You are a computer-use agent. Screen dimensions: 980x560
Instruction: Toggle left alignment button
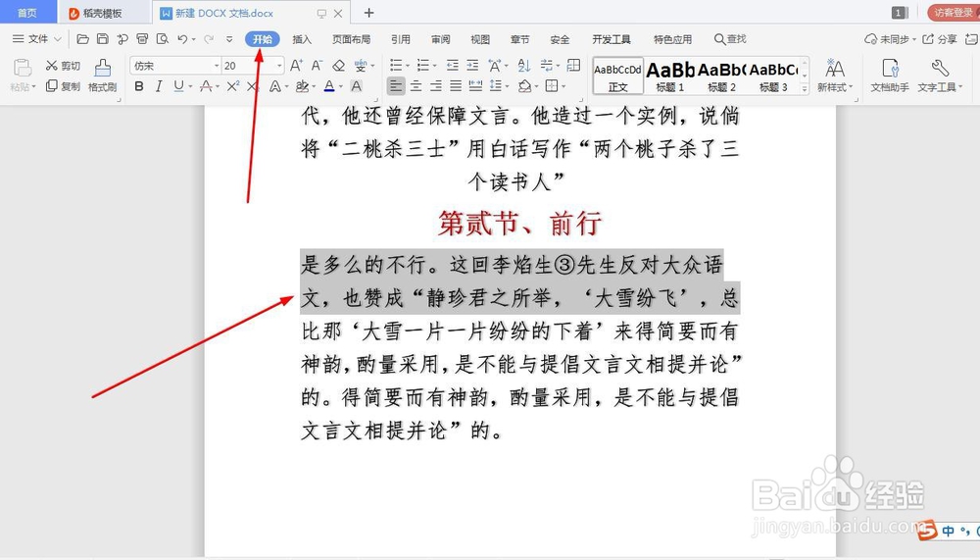396,86
